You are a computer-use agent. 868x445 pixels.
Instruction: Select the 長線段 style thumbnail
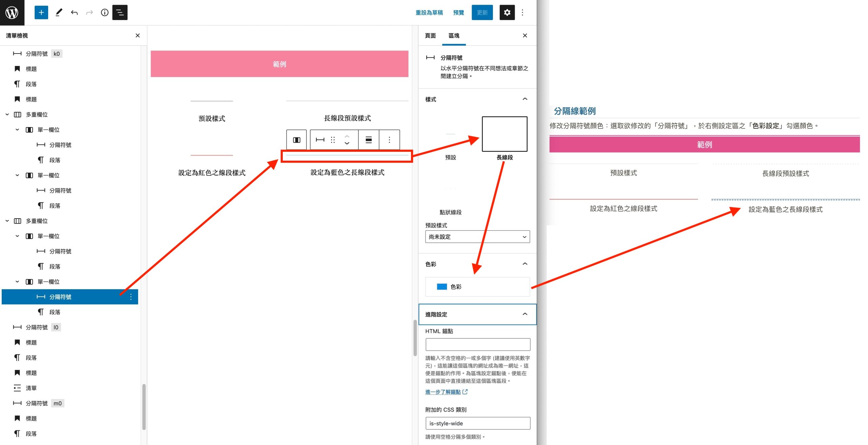coord(504,134)
